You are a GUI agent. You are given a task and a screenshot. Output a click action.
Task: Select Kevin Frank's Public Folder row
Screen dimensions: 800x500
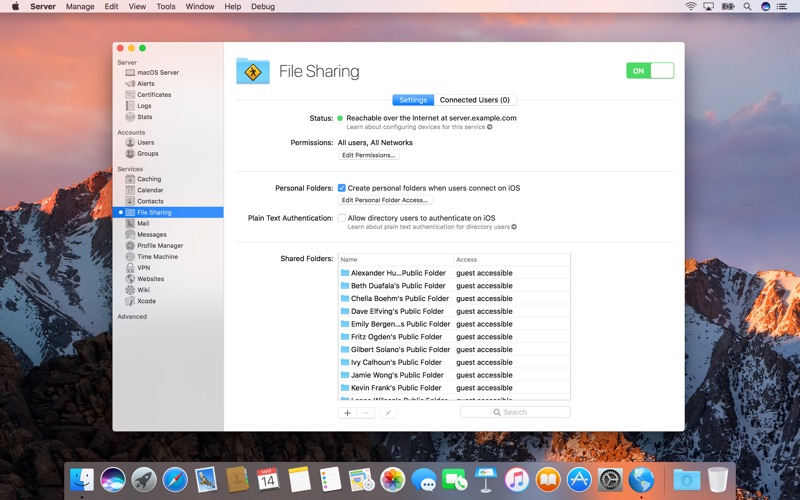(454, 388)
